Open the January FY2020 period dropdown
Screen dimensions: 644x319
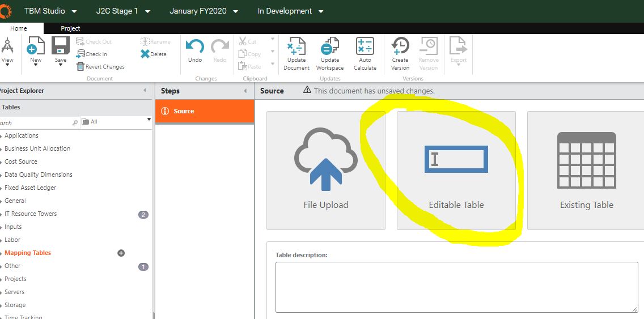pos(204,11)
